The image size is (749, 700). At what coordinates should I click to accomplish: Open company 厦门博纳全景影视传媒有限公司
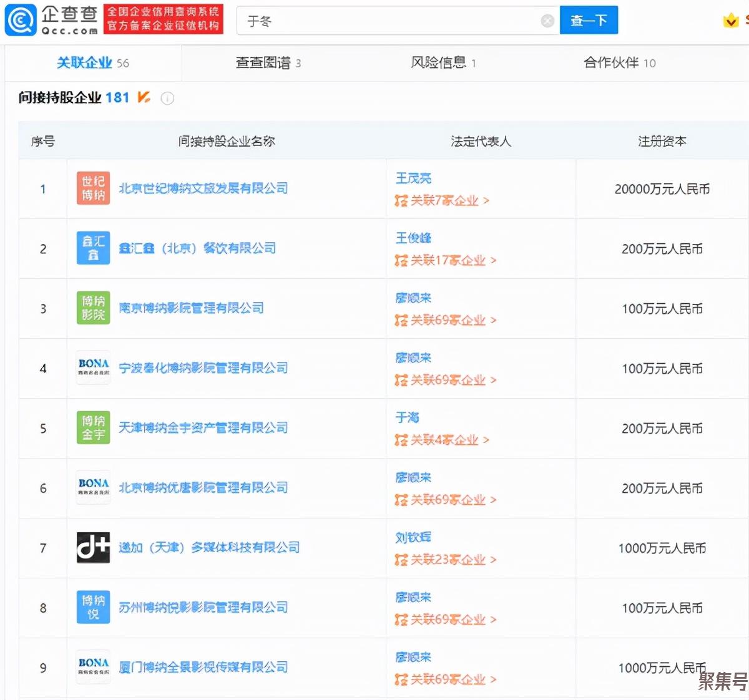[203, 668]
